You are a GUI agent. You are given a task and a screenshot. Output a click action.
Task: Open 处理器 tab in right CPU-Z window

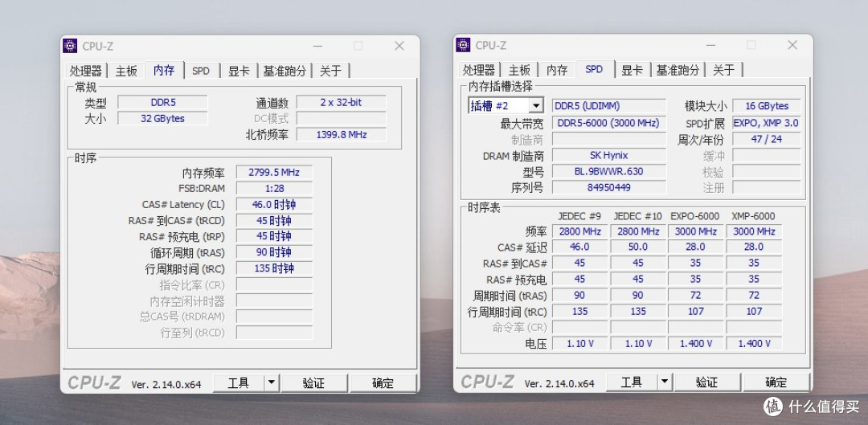pyautogui.click(x=479, y=70)
